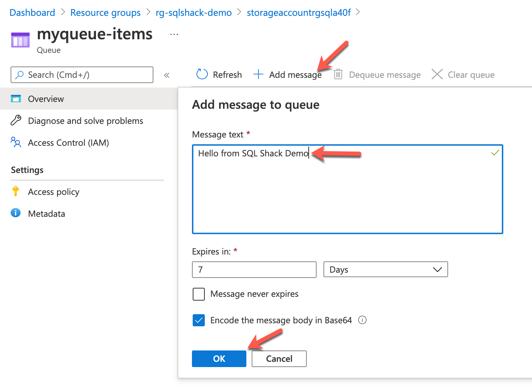Image resolution: width=532 pixels, height=392 pixels.
Task: Click the Message text input area
Action: tap(347, 189)
